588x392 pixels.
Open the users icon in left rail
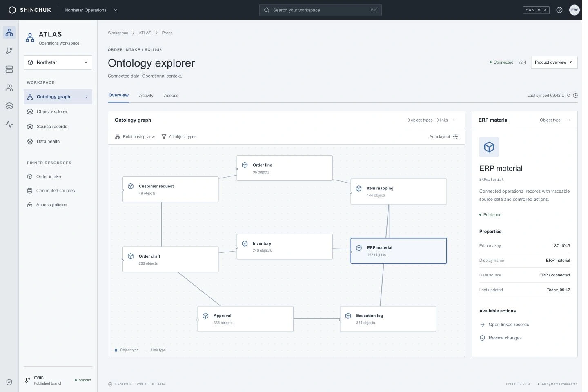[x=9, y=87]
